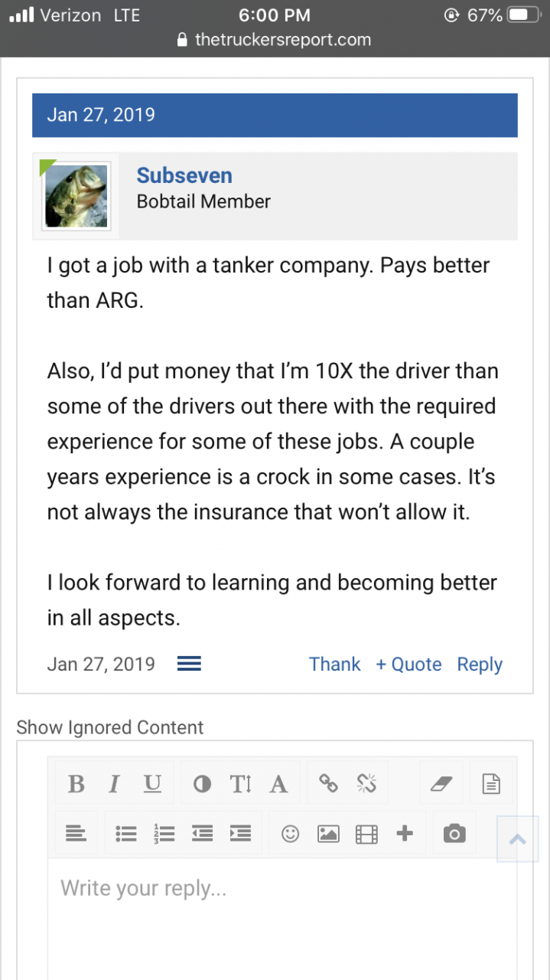Click the Thank link on Subseven's post
Image resolution: width=550 pixels, height=980 pixels.
click(x=334, y=664)
